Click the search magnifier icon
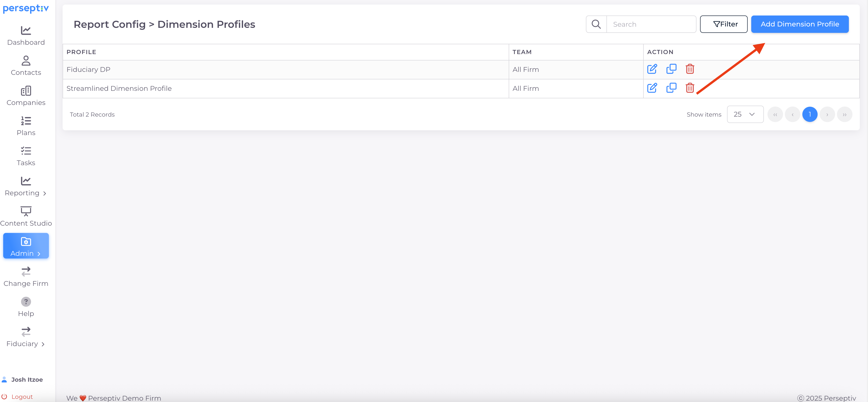Screen dimensions: 868x402 pos(596,24)
